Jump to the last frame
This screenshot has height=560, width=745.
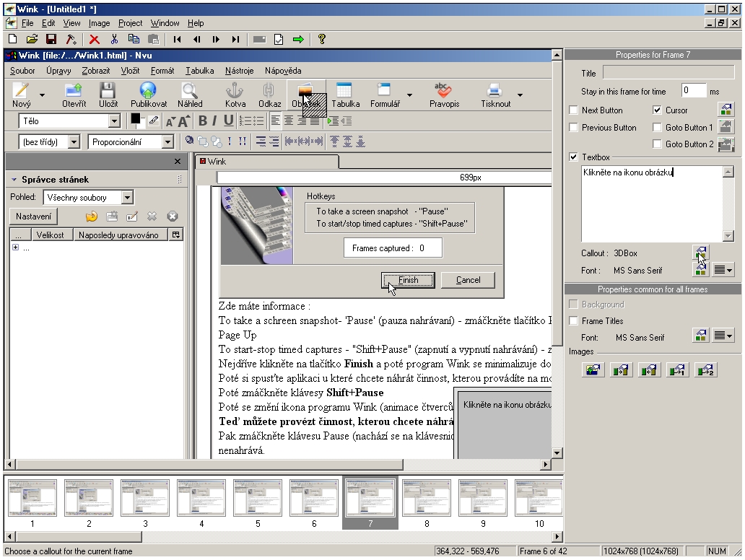pos(235,40)
